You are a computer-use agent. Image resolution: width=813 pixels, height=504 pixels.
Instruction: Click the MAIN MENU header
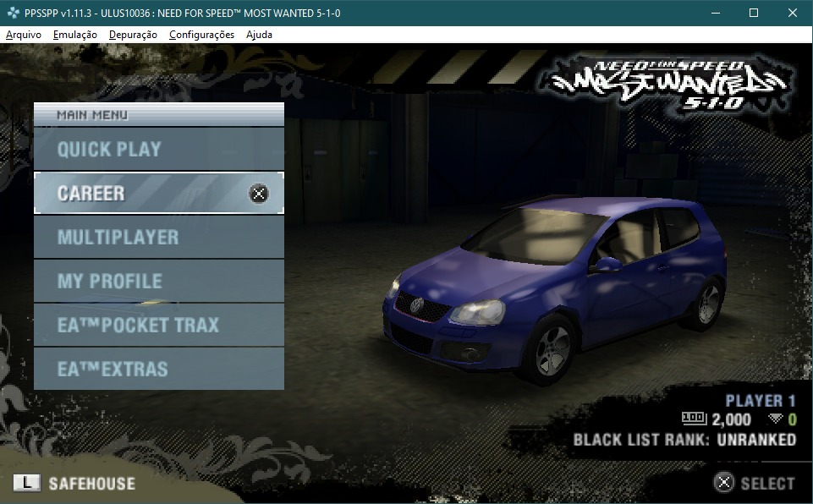(x=159, y=115)
